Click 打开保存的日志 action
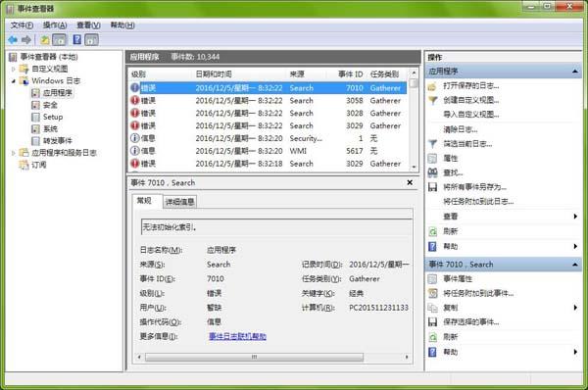Screen dimensions: 588x390 click(x=471, y=86)
